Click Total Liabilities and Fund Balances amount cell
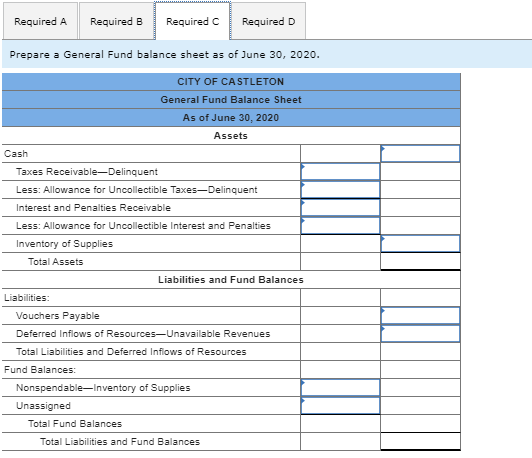Viewport: 532px width, 458px height. click(x=420, y=441)
